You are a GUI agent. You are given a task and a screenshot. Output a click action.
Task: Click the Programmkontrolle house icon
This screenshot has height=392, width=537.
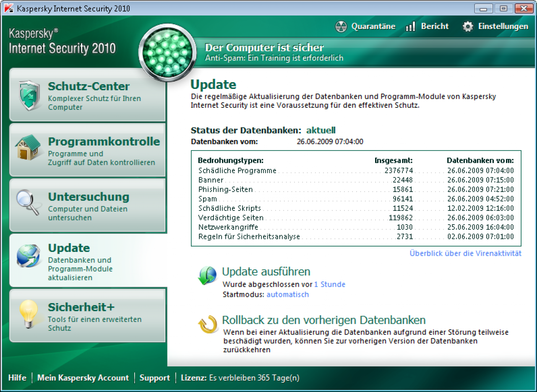point(29,148)
